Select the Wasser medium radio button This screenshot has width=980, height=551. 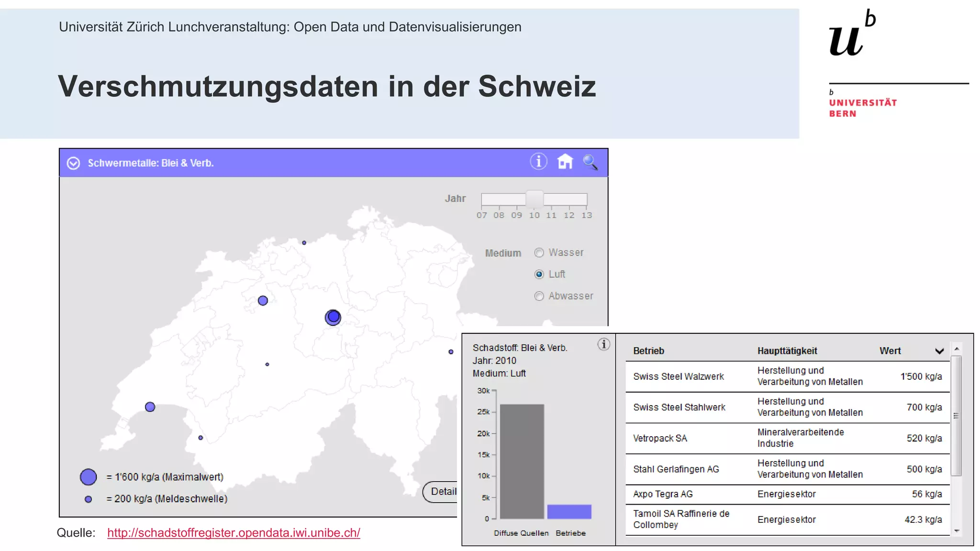(539, 253)
